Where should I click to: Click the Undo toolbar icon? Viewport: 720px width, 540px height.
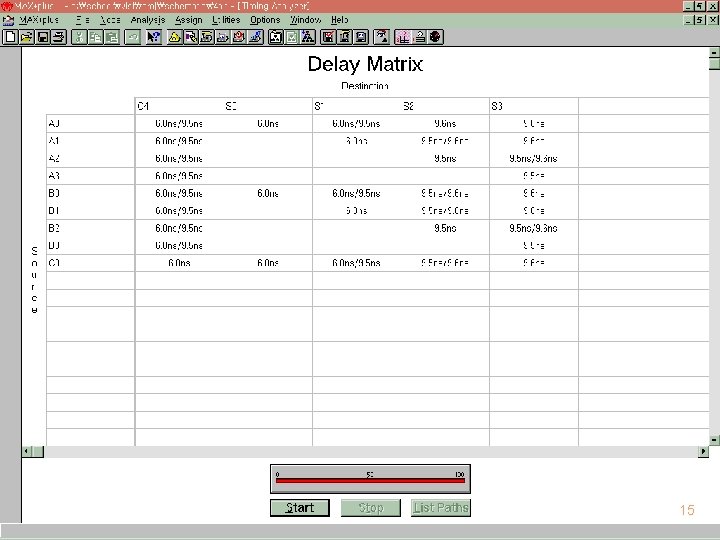(x=132, y=37)
